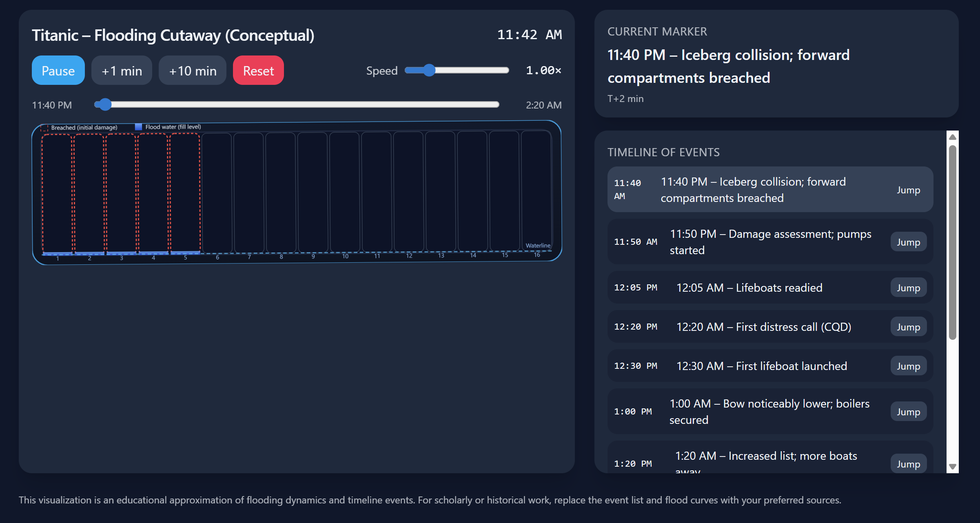Click the timeline scrubber track near 2:20 AM
This screenshot has width=980, height=523.
pos(494,104)
